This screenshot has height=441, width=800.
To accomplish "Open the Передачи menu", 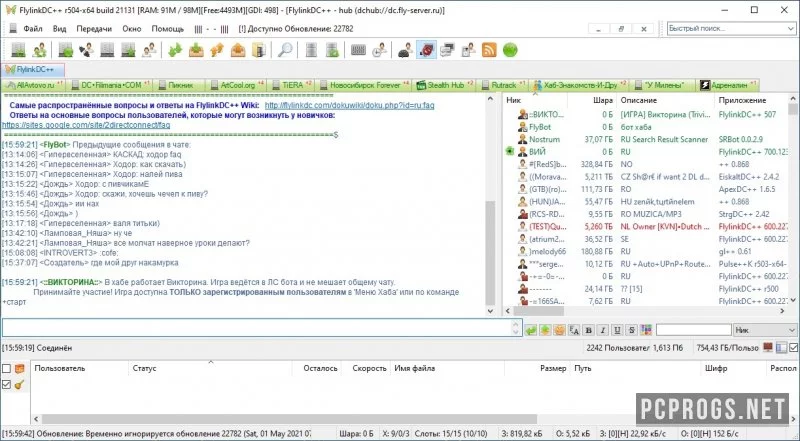I will 94,29.
